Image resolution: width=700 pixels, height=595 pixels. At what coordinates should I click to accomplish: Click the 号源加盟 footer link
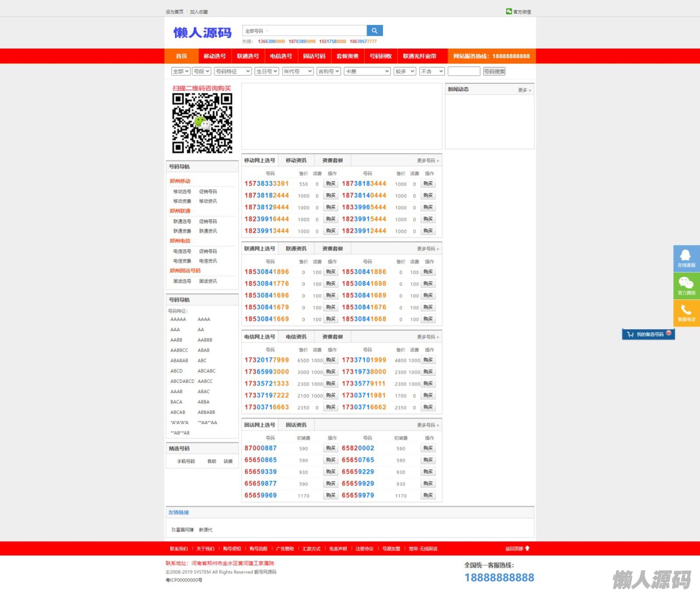pyautogui.click(x=391, y=549)
